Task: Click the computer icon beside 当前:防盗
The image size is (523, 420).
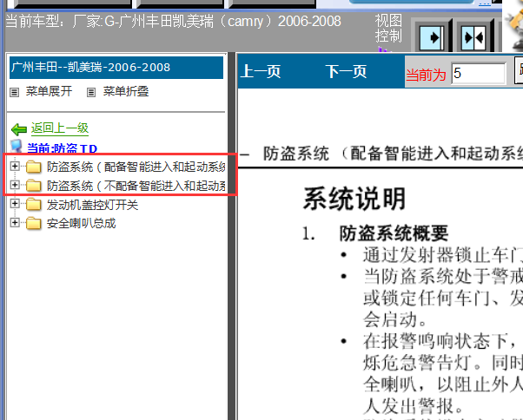Action: [x=17, y=146]
